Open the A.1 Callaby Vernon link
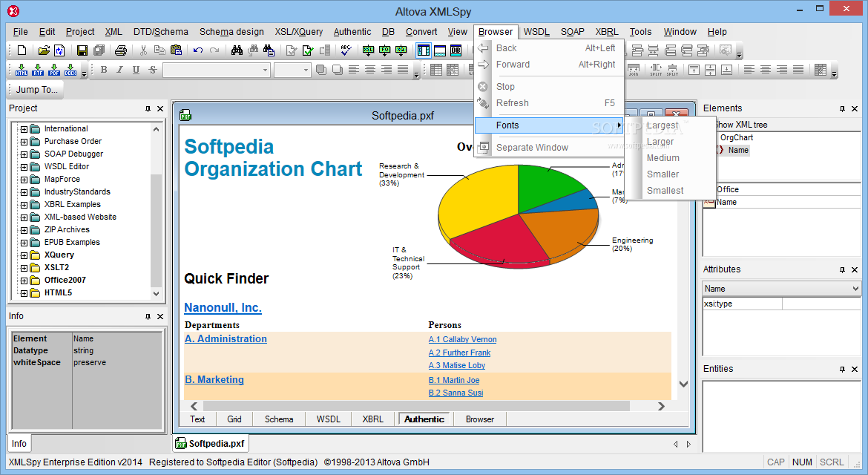Viewport: 868px width, 475px height. point(462,339)
